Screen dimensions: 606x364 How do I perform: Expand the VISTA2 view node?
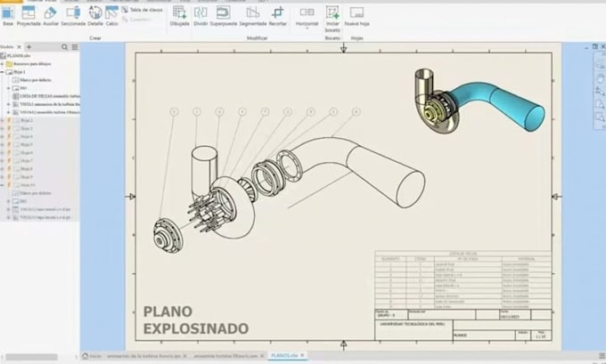tap(9, 112)
